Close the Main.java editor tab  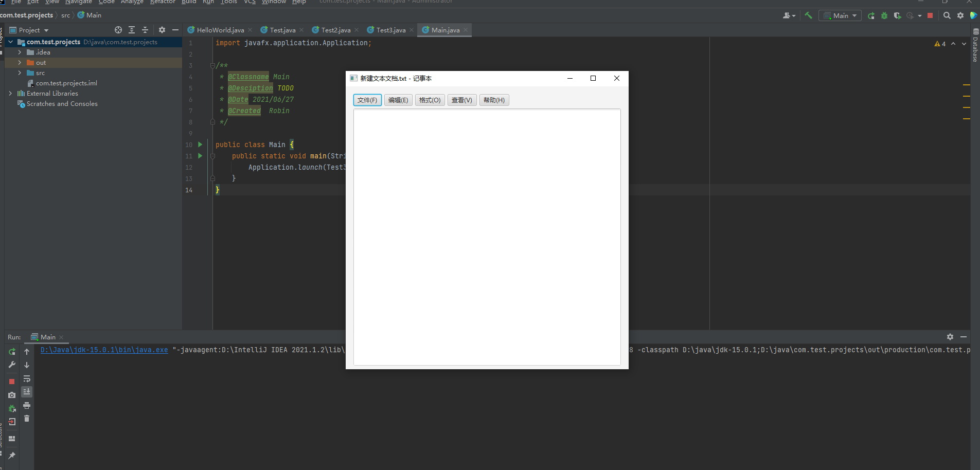coord(466,30)
